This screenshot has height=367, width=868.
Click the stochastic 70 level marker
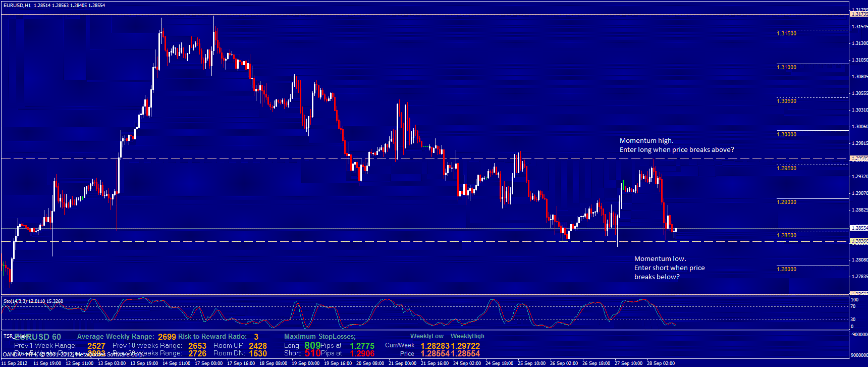tap(853, 306)
